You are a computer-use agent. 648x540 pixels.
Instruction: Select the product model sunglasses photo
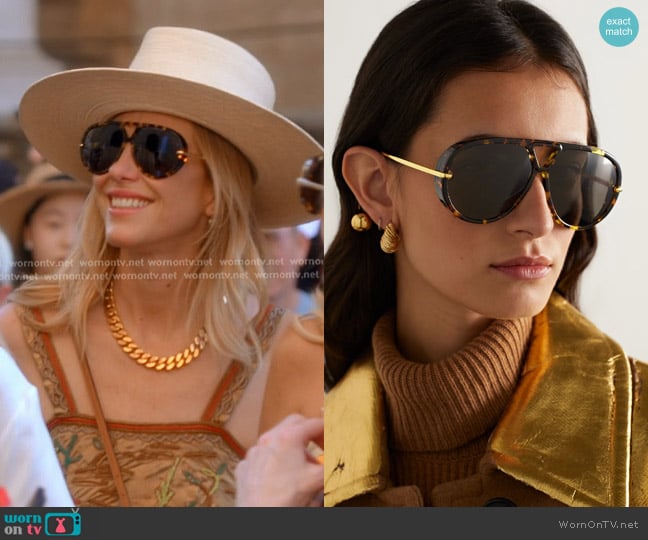click(x=486, y=253)
